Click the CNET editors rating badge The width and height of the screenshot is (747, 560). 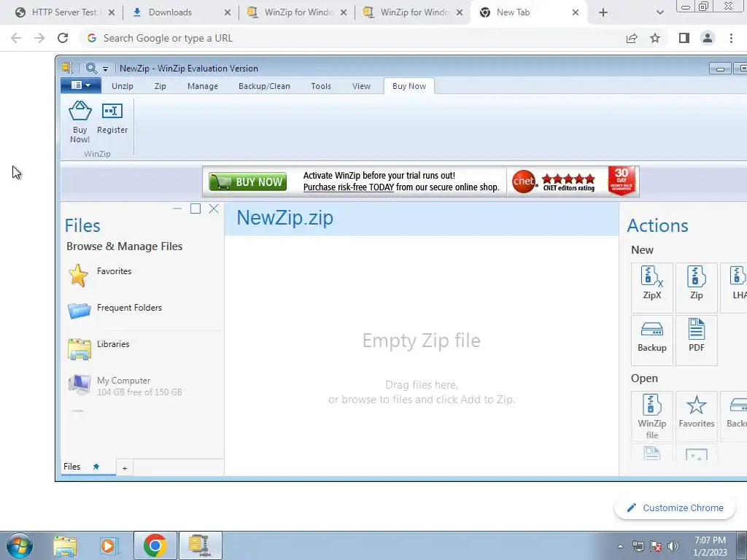click(x=554, y=182)
